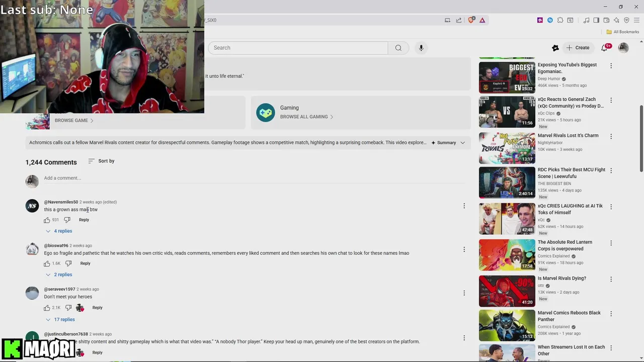The width and height of the screenshot is (644, 362).
Task: Expand the 2 replies under @bioswat96
Action: [59, 275]
